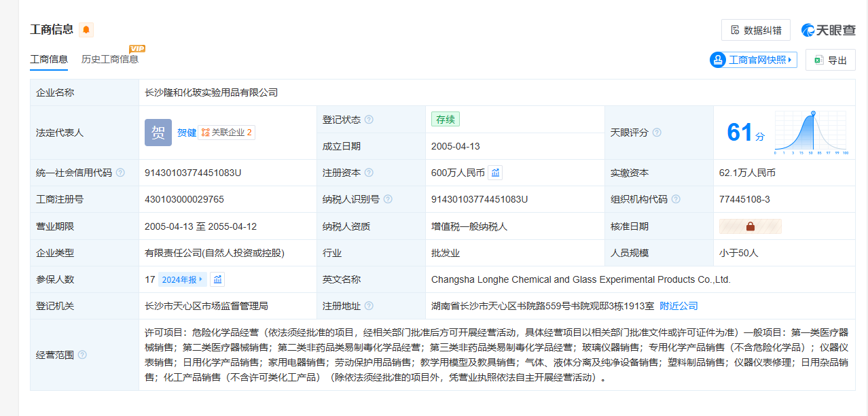Click help icon beside 组织机构代码
This screenshot has width=868, height=416.
(676, 199)
